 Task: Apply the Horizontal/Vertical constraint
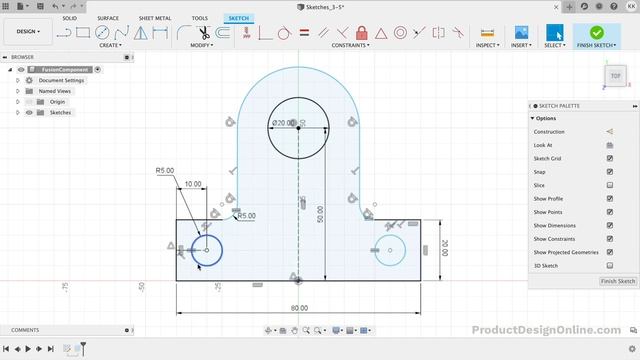click(247, 33)
